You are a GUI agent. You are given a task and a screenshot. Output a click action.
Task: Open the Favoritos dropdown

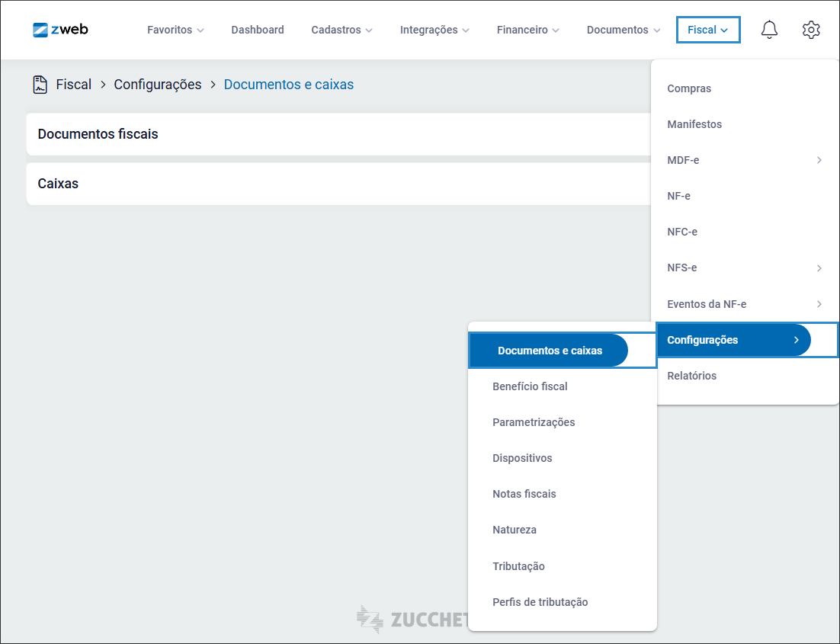(175, 30)
